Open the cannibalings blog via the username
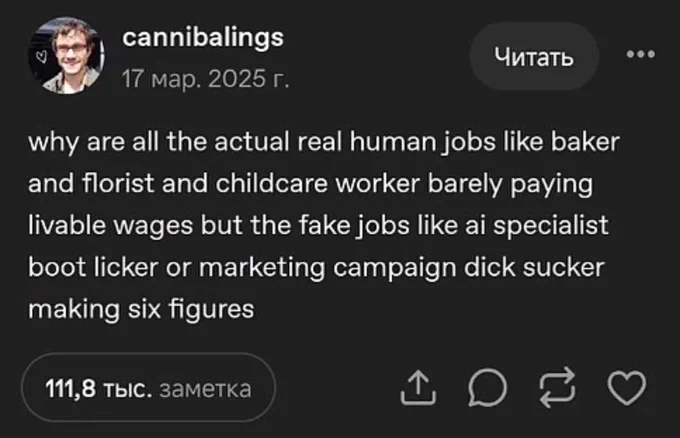The width and height of the screenshot is (680, 438). point(203,39)
